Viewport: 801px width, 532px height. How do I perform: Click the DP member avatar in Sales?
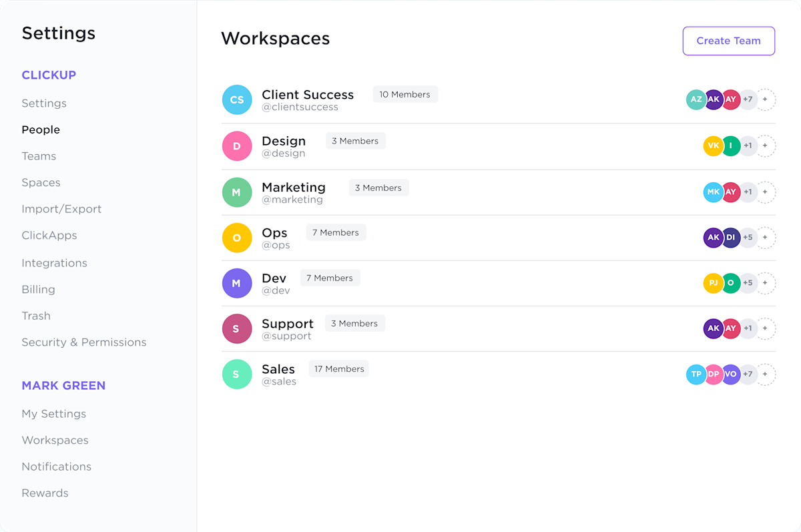pos(714,374)
